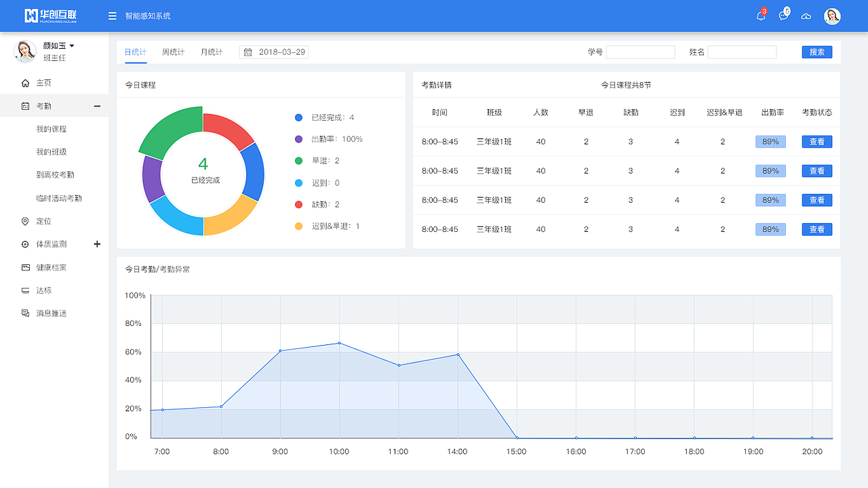
Task: Expand 体质监测 with the plus icon
Action: click(97, 244)
